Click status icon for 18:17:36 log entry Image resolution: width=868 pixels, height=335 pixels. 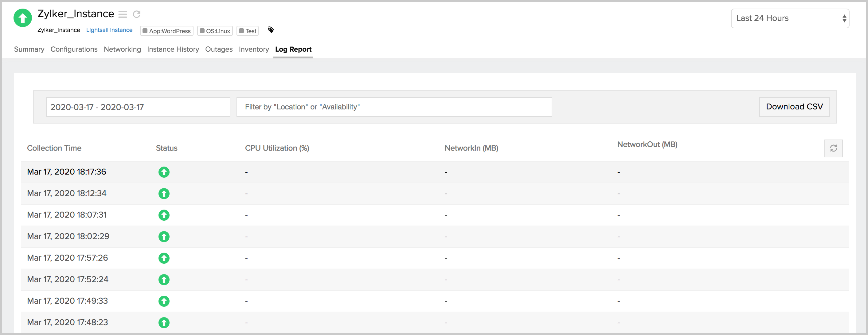(164, 172)
